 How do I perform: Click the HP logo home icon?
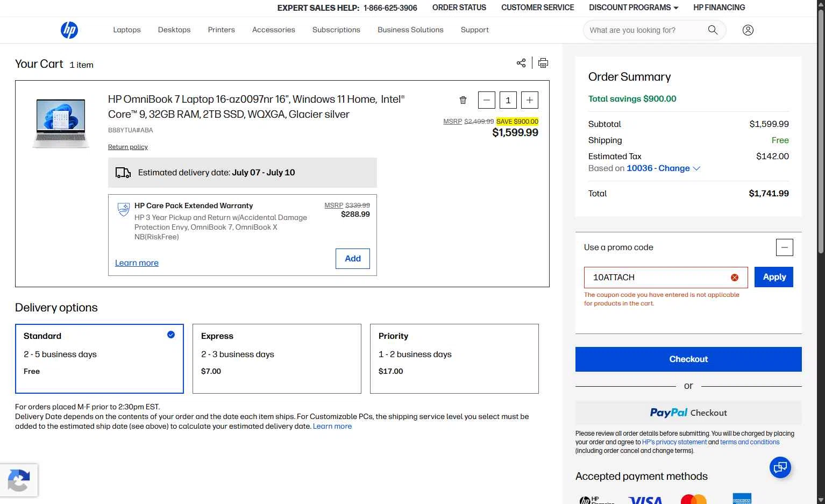(x=69, y=30)
